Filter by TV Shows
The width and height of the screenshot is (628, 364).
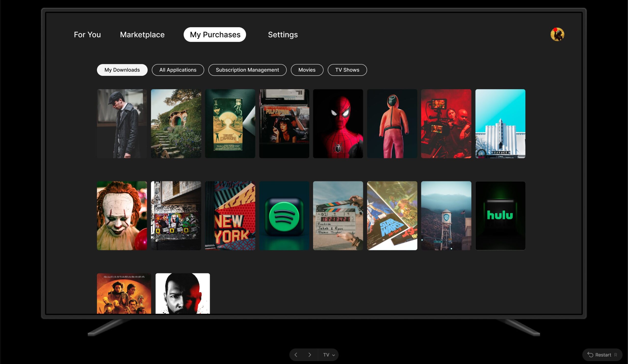347,70
